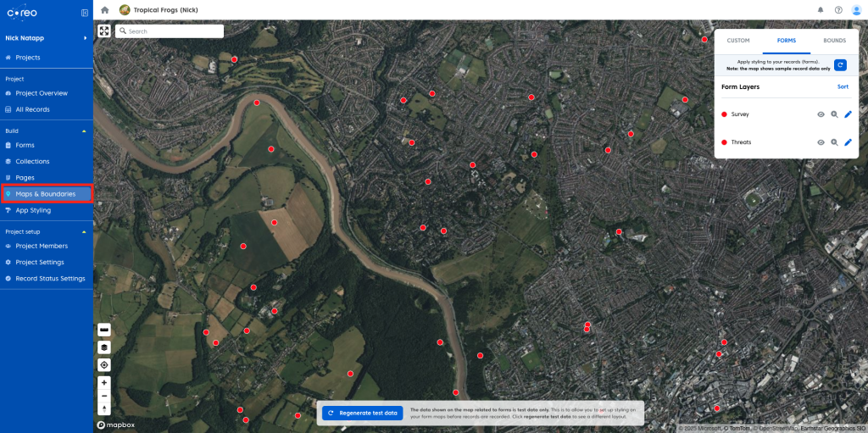
Task: Click Regenerate test data button
Action: tap(362, 413)
